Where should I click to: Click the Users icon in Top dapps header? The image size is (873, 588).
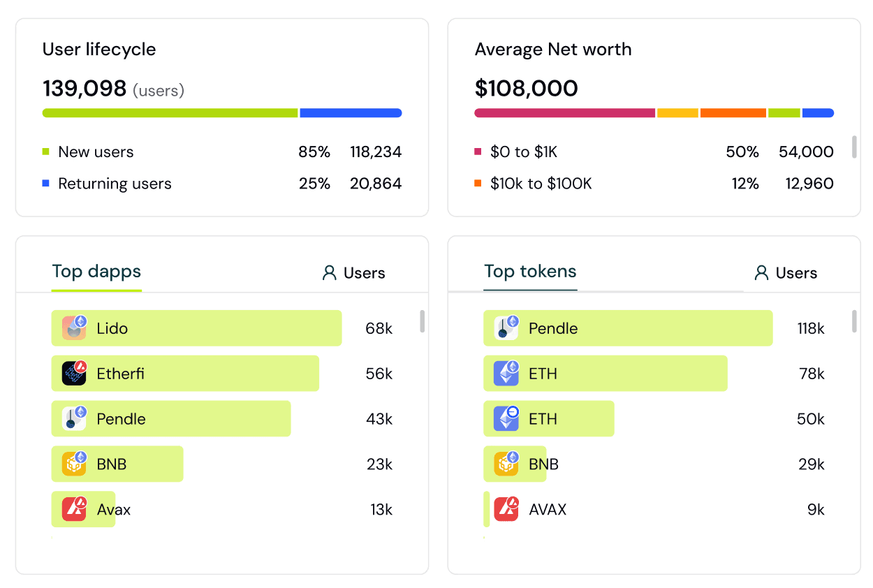(x=329, y=273)
